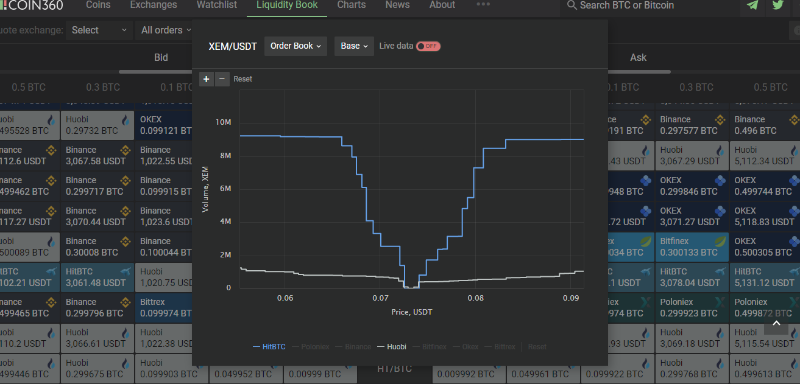Click the HT/BTC pair label
This screenshot has width=800, height=384.
click(394, 369)
